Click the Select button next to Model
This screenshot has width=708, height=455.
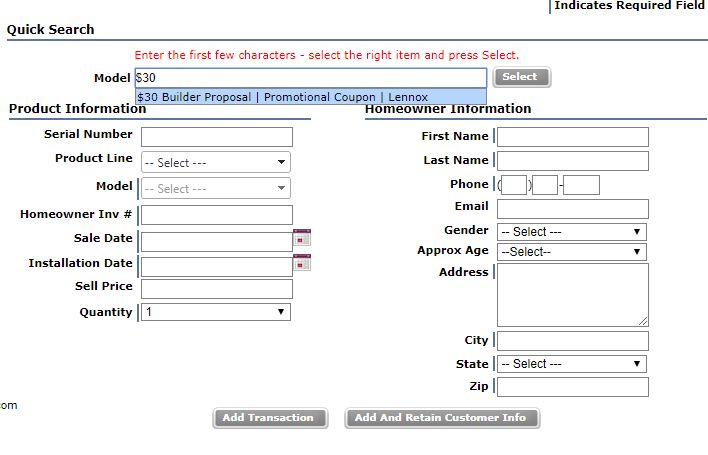pyautogui.click(x=522, y=77)
